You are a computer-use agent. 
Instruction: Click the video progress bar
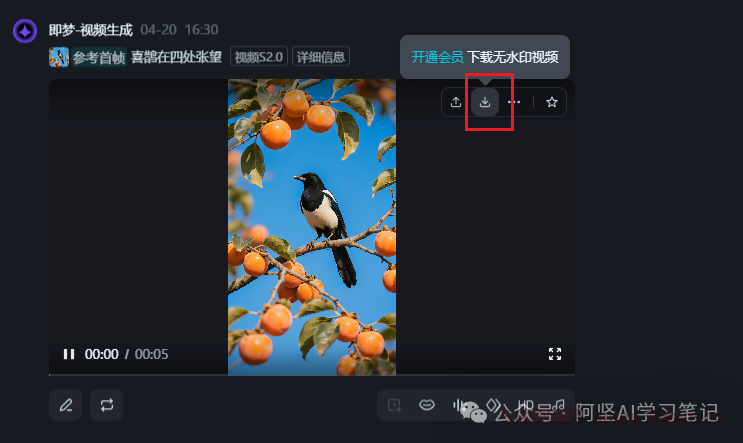pos(312,375)
